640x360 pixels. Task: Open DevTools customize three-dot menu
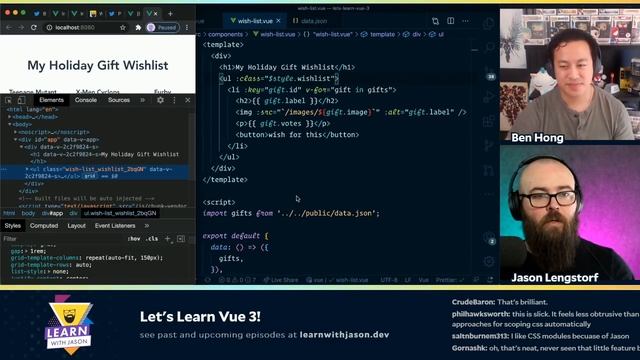click(x=174, y=100)
